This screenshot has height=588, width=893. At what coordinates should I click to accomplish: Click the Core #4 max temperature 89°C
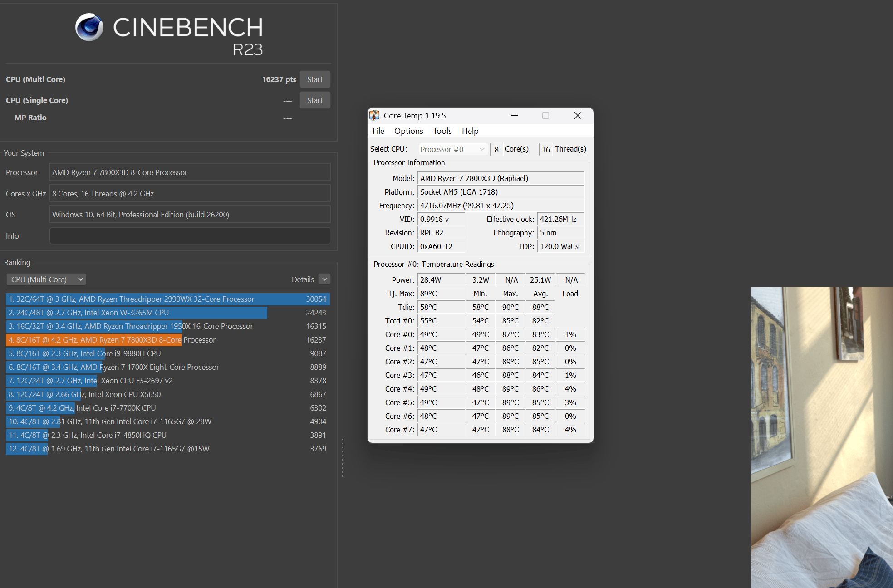[x=510, y=389]
